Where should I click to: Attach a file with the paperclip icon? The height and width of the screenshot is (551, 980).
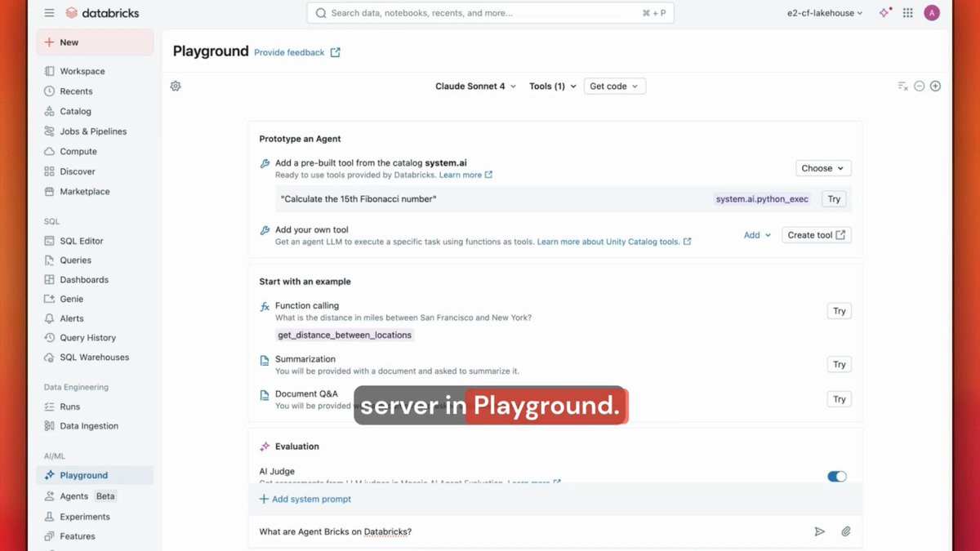[846, 531]
